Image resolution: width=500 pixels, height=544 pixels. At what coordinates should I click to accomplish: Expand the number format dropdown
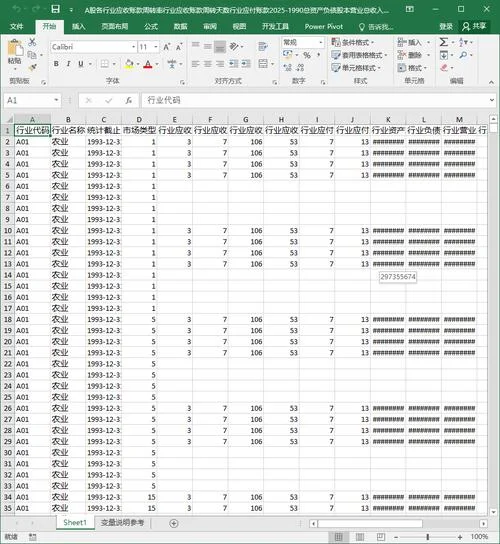321,42
